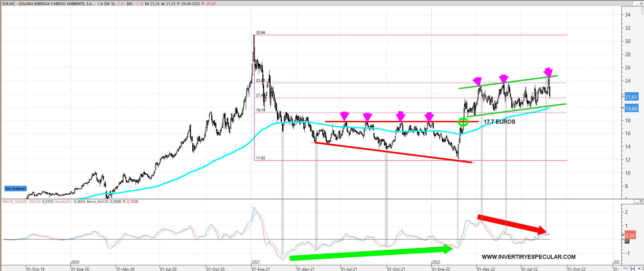This screenshot has height=271, width=644.
Task: Click the 'Sin órdenes' label
Action: coord(16,189)
